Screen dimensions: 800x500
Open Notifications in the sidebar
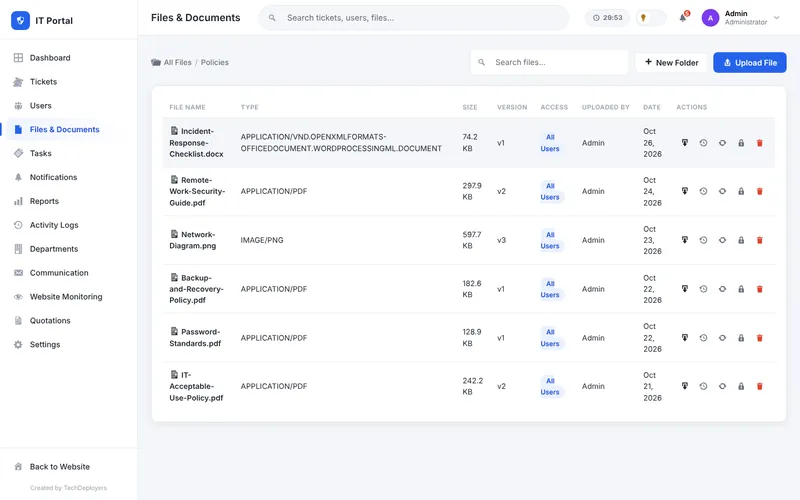pyautogui.click(x=68, y=177)
